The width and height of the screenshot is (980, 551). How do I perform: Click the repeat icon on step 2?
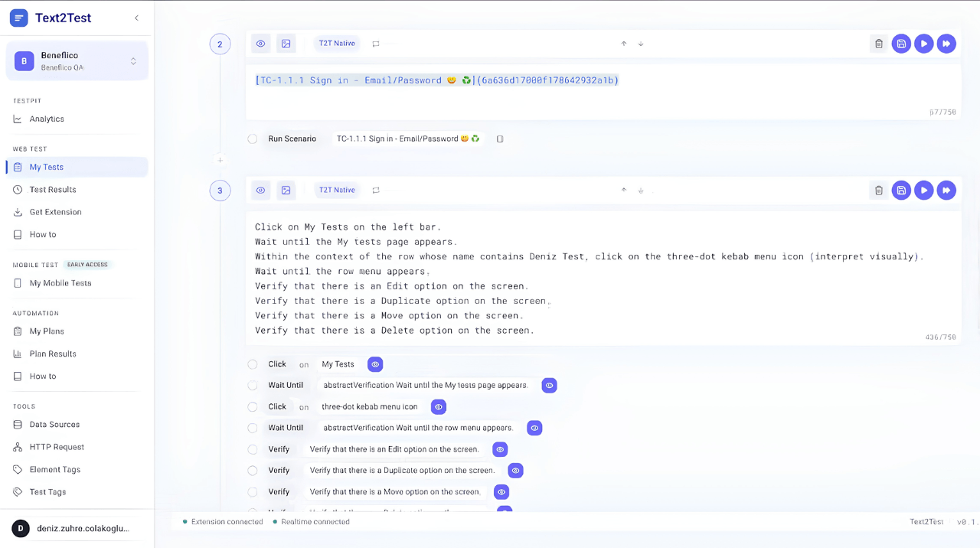click(x=376, y=44)
